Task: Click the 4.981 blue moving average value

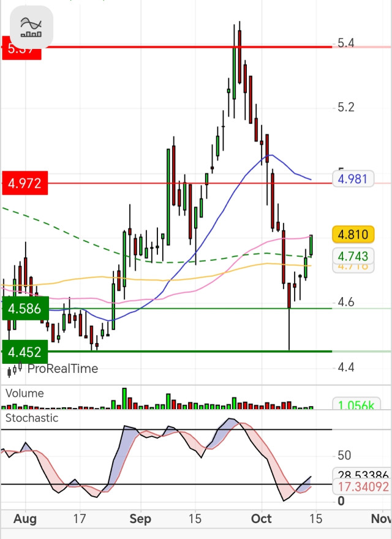Action: coord(353,179)
